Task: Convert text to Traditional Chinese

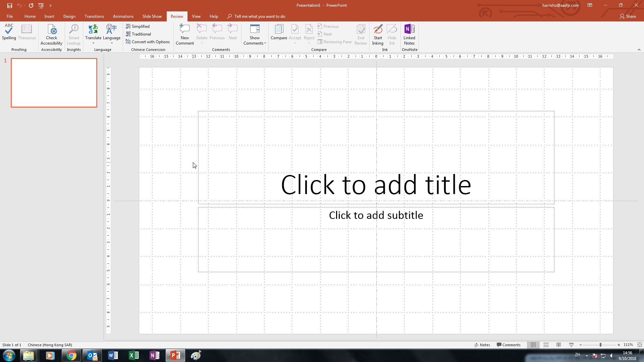Action: click(x=139, y=34)
